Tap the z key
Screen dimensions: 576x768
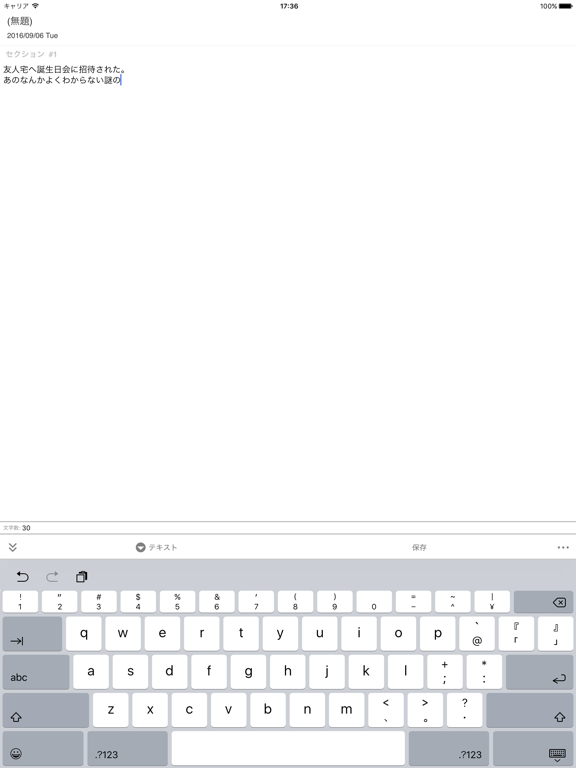pyautogui.click(x=111, y=710)
